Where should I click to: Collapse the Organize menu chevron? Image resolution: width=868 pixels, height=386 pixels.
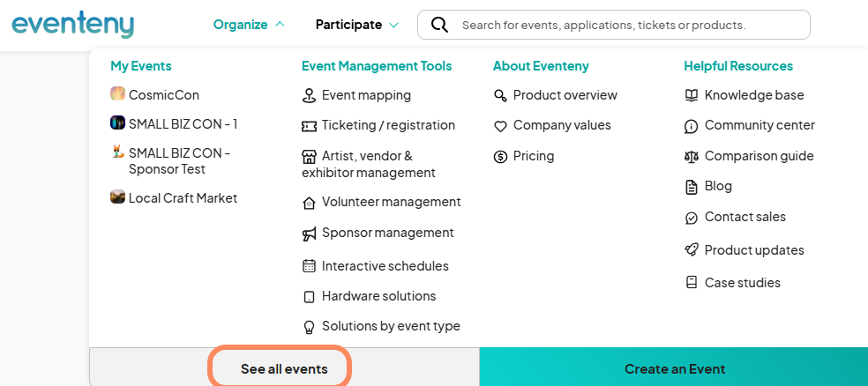280,25
